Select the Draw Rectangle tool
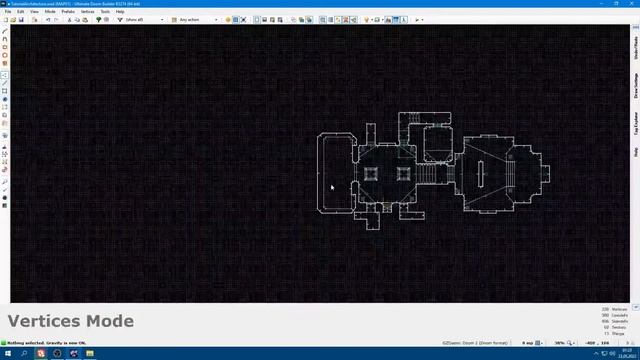Image resolution: width=640 pixels, height=360 pixels. click(5, 47)
